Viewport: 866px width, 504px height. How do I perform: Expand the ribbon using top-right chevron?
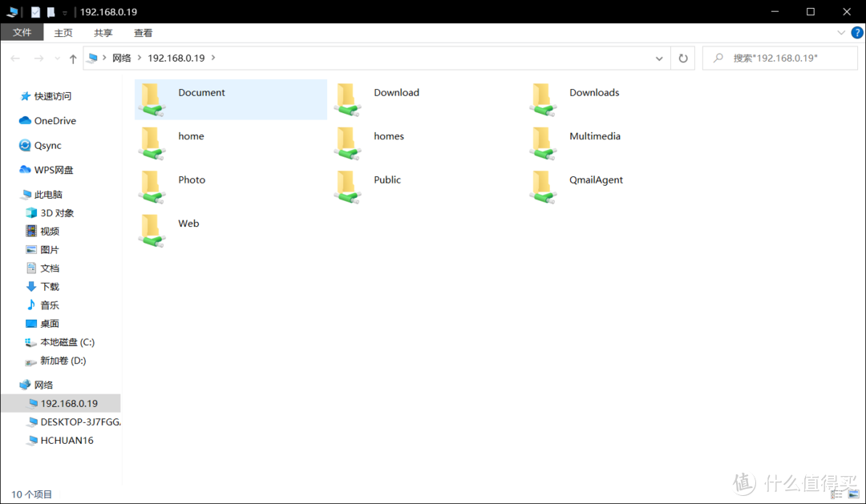(841, 33)
